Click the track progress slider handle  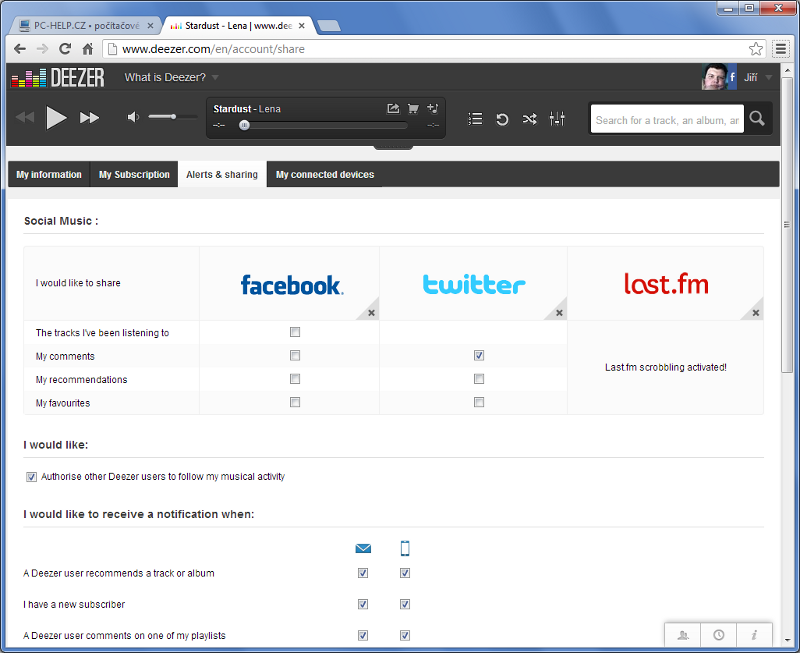244,126
